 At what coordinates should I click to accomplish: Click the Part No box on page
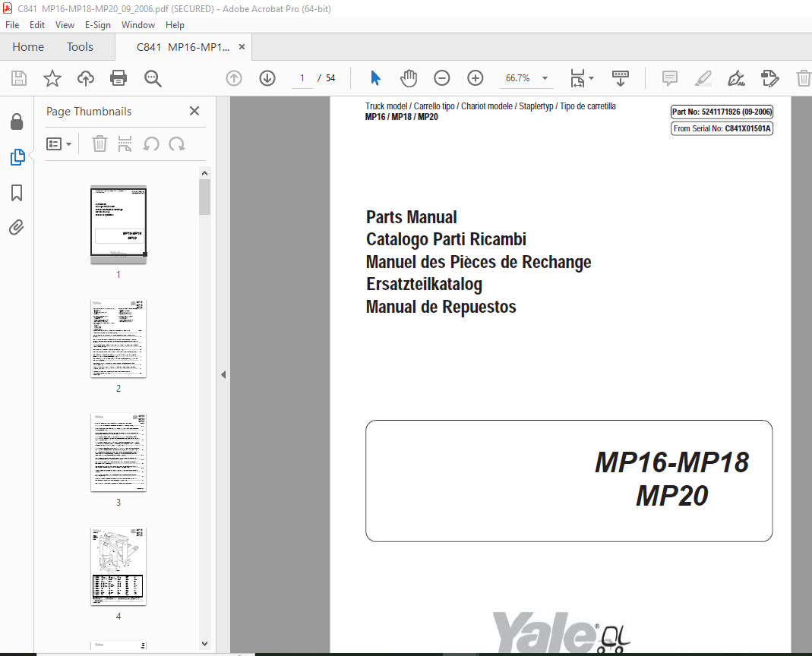(x=722, y=112)
